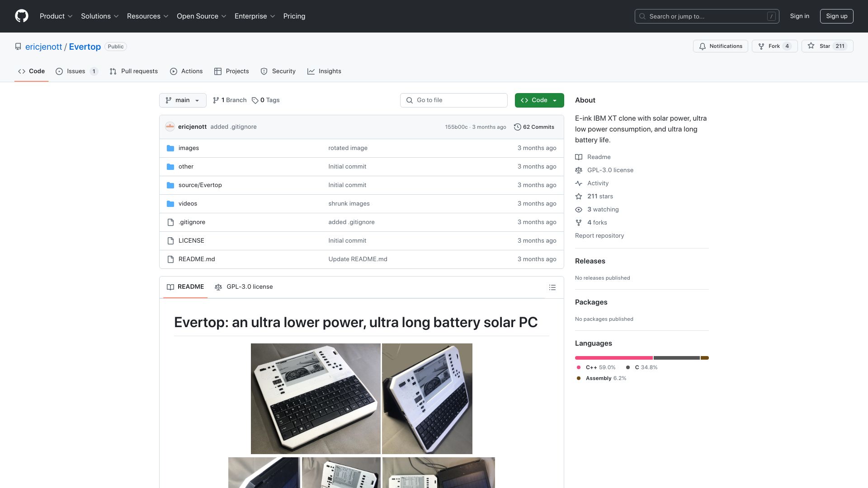Open the ericjenott owner link

click(43, 47)
